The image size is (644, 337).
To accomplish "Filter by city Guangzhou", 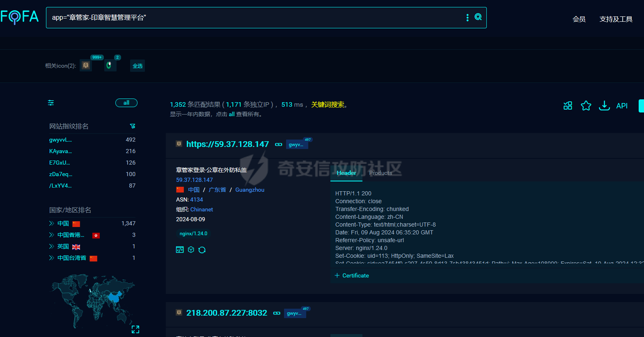I will 250,190.
